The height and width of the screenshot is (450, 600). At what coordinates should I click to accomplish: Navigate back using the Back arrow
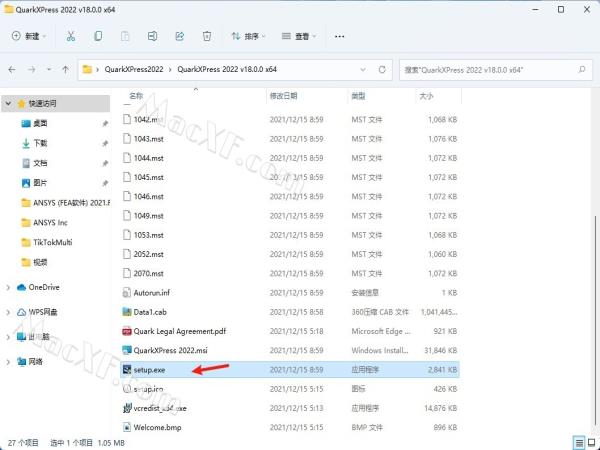[13, 70]
